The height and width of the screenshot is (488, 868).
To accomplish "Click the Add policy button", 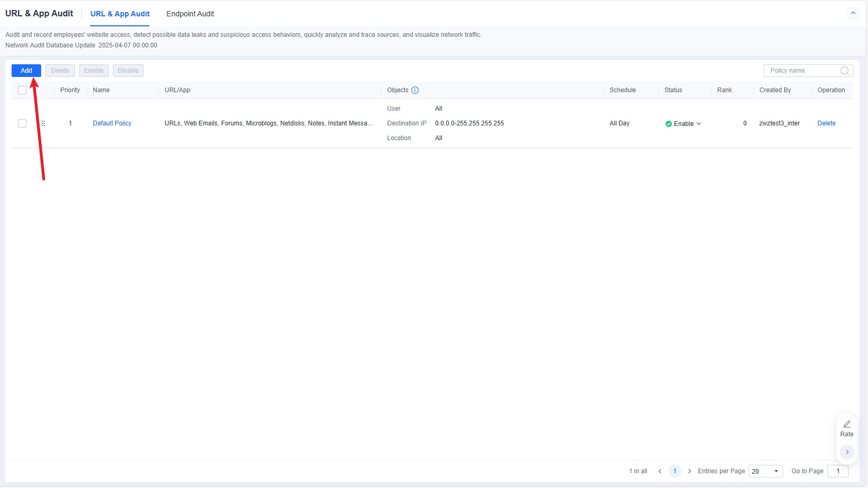I will 26,71.
